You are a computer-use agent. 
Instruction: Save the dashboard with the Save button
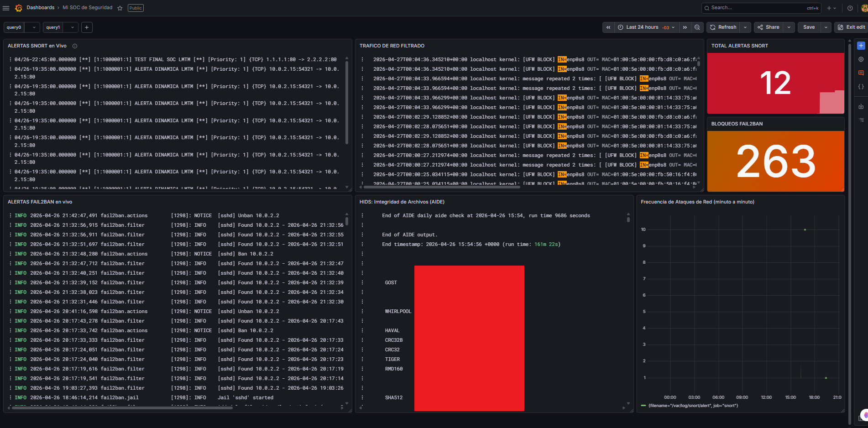[x=809, y=27]
